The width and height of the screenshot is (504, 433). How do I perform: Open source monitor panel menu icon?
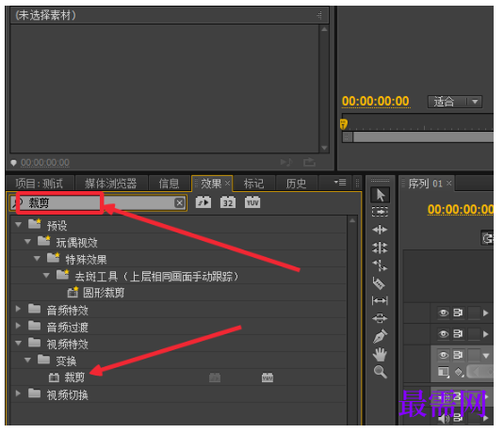pos(319,15)
